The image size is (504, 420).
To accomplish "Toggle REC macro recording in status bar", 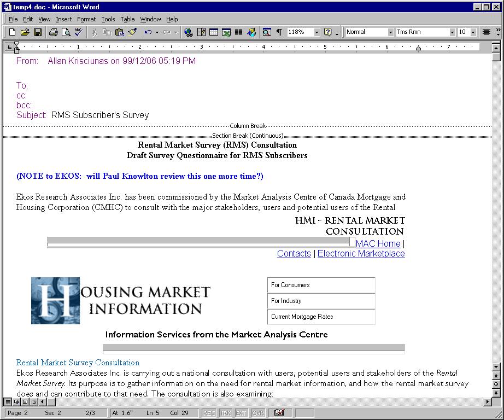I will click(x=209, y=413).
